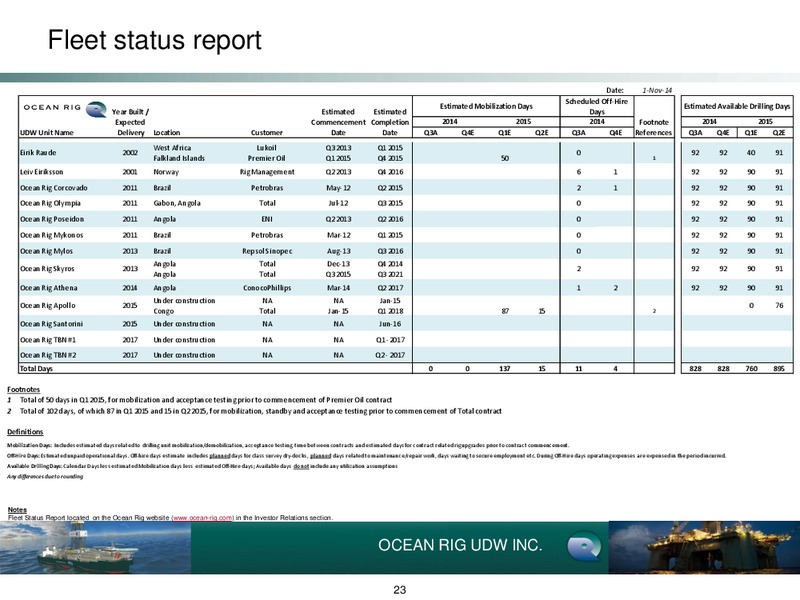The image size is (800, 600).
Task: Select Apollo mobilization value '87'
Action: [505, 311]
